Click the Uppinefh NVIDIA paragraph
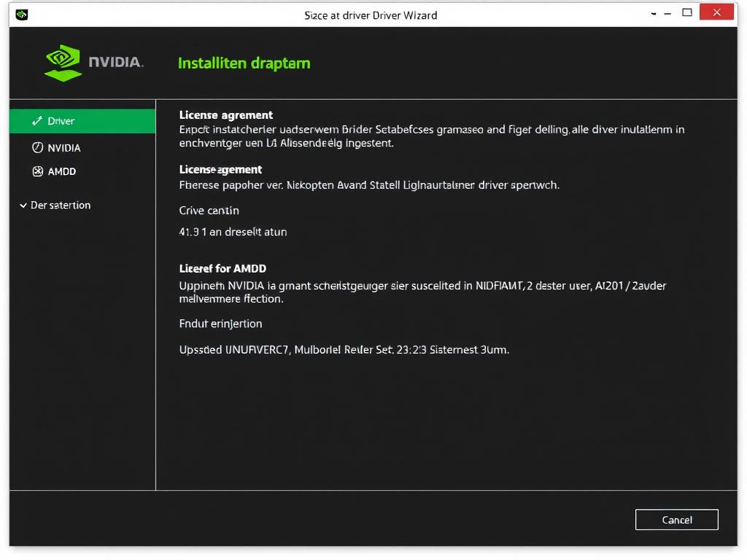The width and height of the screenshot is (747, 560). point(422,292)
